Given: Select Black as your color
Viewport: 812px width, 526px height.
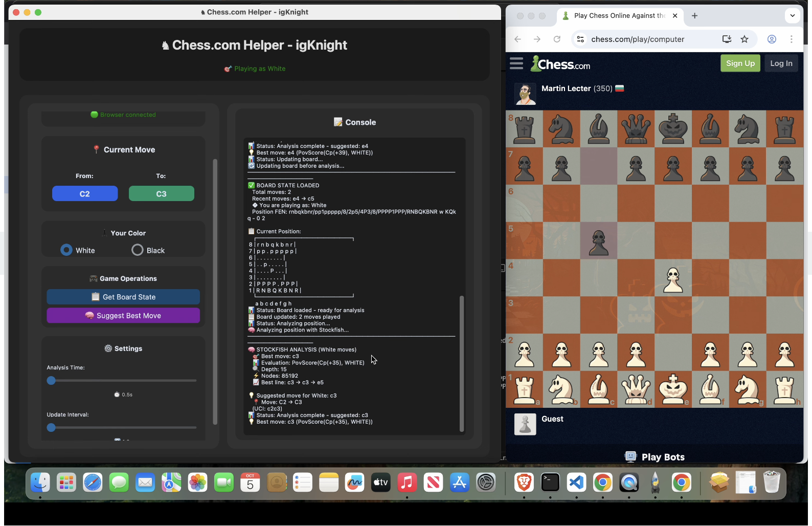Looking at the screenshot, I should pyautogui.click(x=138, y=250).
